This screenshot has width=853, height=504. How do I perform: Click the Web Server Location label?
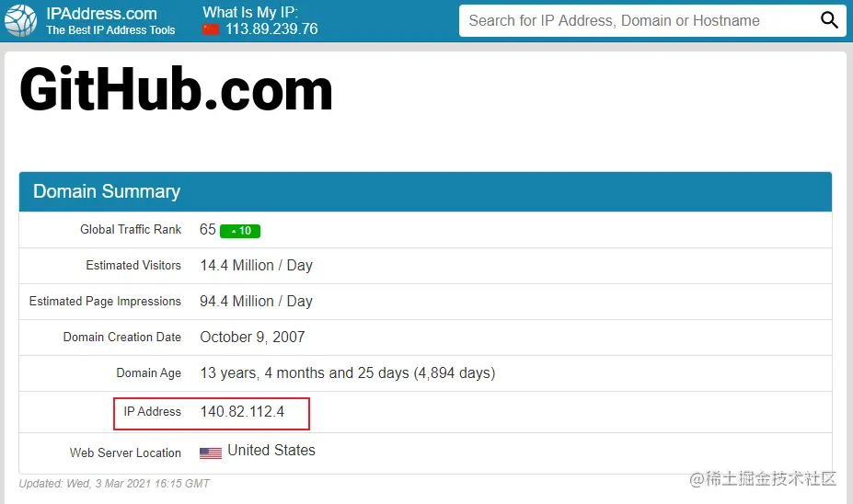125,452
